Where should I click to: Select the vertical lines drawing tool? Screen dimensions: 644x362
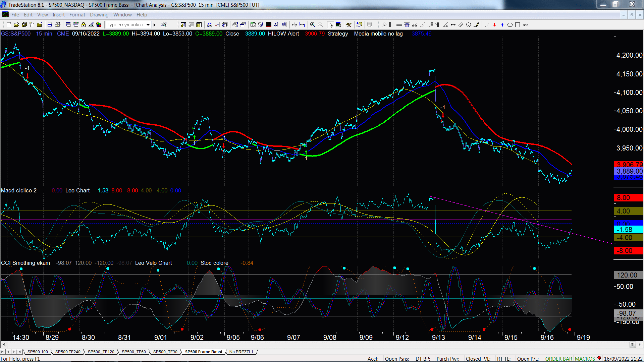pyautogui.click(x=391, y=25)
